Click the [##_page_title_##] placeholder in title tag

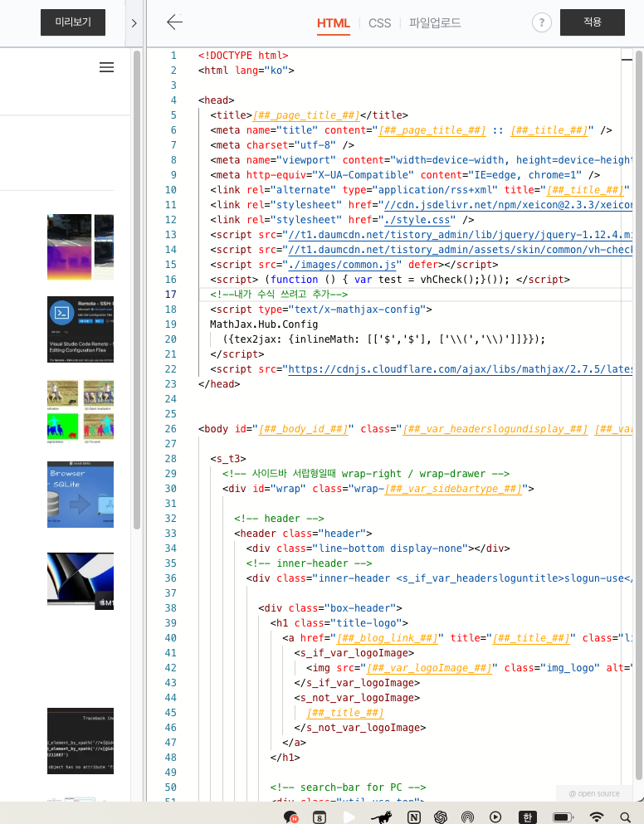click(306, 115)
